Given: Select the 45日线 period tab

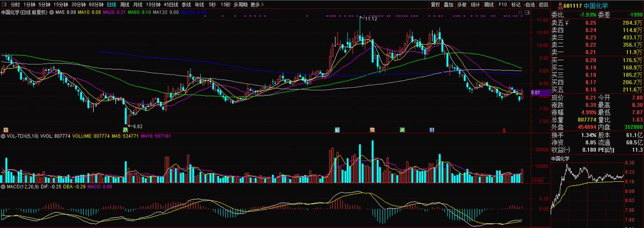Looking at the screenshot, I should click(x=171, y=4).
